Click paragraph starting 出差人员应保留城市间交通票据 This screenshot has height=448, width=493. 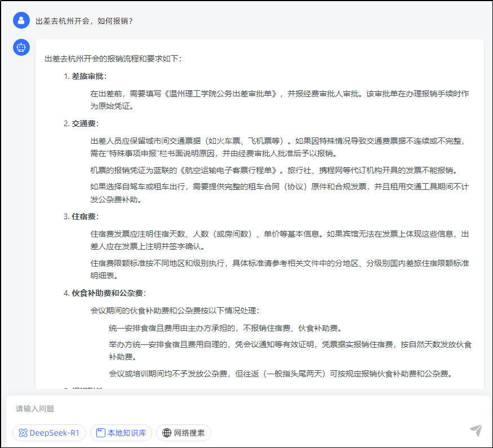(278, 147)
